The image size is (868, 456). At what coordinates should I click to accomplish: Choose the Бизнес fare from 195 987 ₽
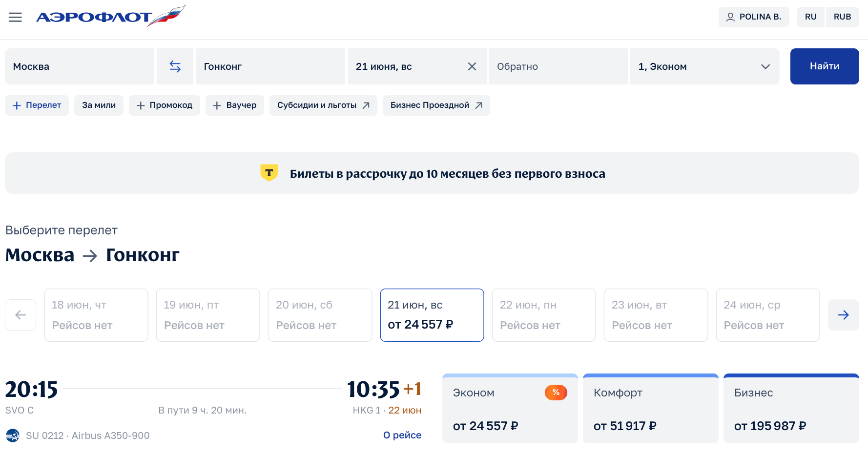pos(791,409)
